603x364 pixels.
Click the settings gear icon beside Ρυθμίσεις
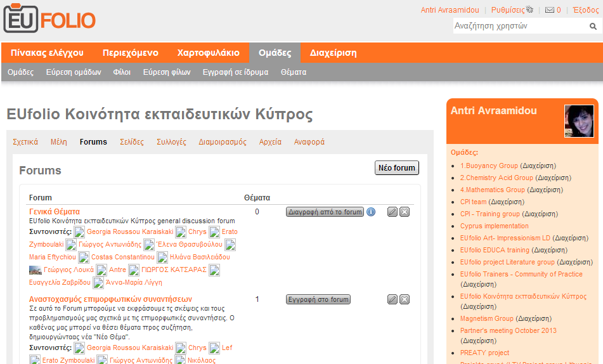click(x=529, y=10)
